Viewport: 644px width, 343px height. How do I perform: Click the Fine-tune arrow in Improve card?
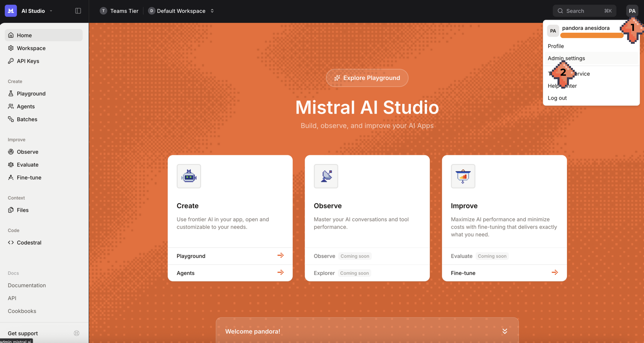[555, 272]
